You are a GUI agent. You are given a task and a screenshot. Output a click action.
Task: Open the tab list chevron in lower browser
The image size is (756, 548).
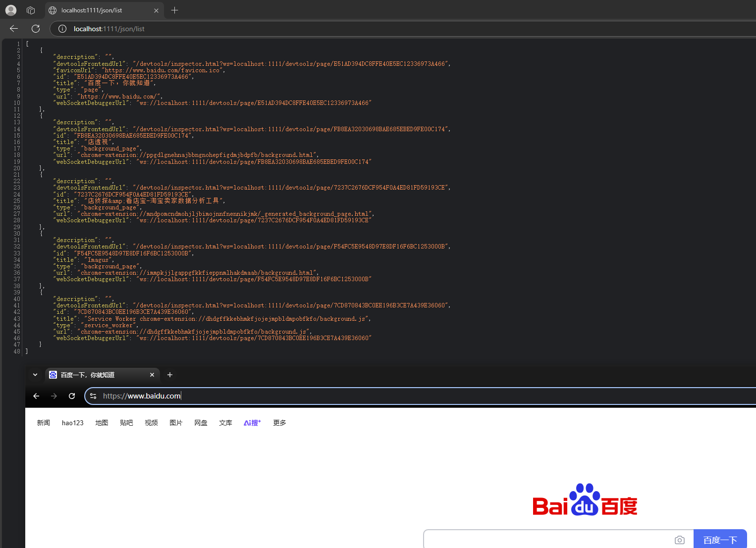click(x=35, y=375)
